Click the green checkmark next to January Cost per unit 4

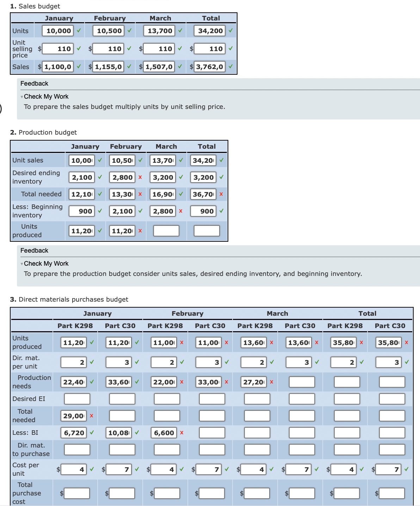click(92, 469)
